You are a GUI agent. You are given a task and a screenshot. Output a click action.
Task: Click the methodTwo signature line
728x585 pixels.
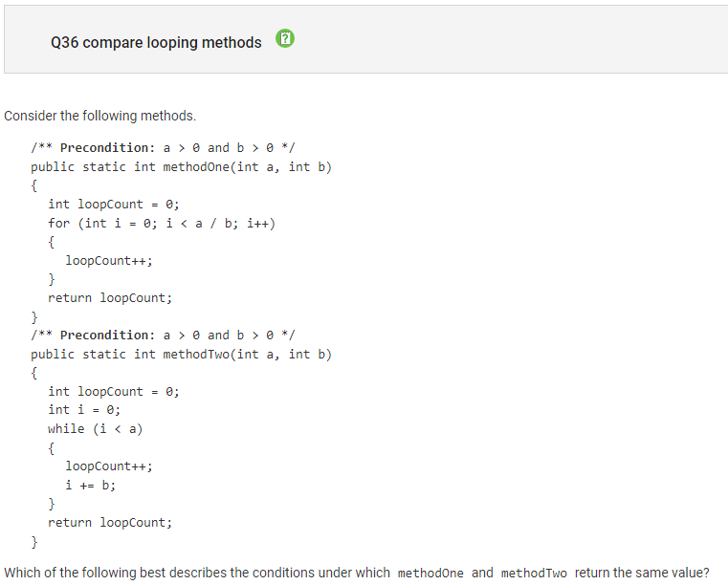(x=181, y=355)
